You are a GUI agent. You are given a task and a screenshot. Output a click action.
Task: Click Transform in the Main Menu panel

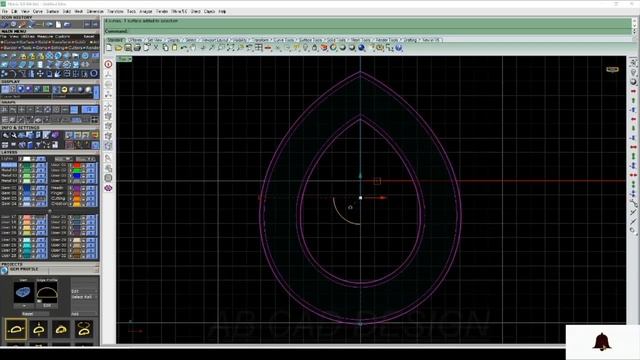(59, 42)
